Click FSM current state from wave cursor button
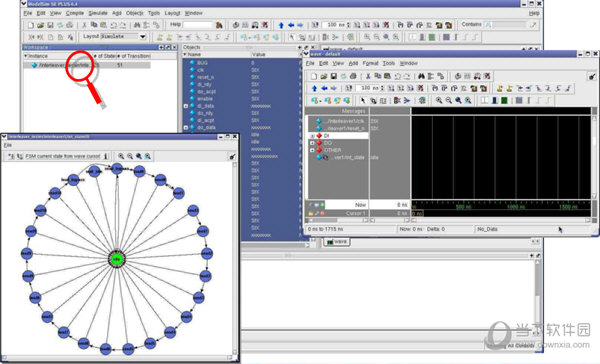This screenshot has width=600, height=364. point(63,156)
